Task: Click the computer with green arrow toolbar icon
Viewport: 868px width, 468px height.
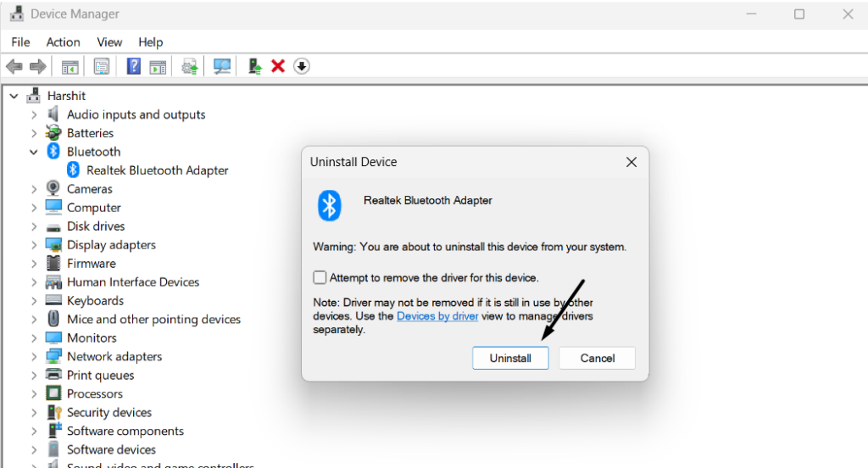Action: [254, 66]
